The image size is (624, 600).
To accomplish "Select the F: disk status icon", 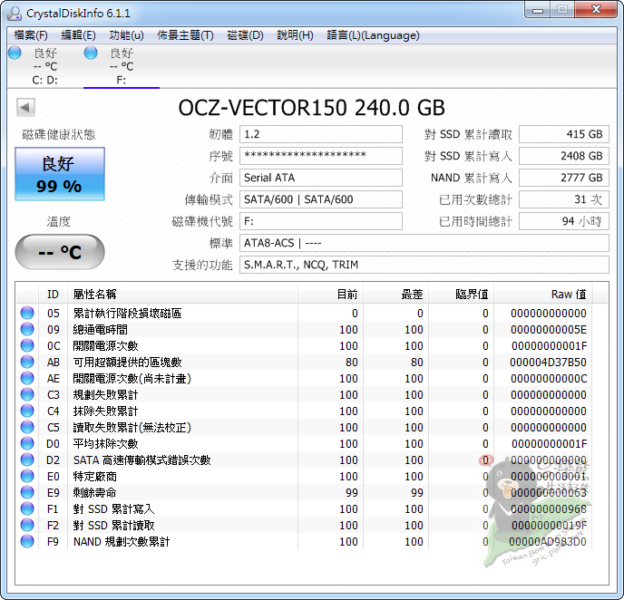I will point(91,53).
